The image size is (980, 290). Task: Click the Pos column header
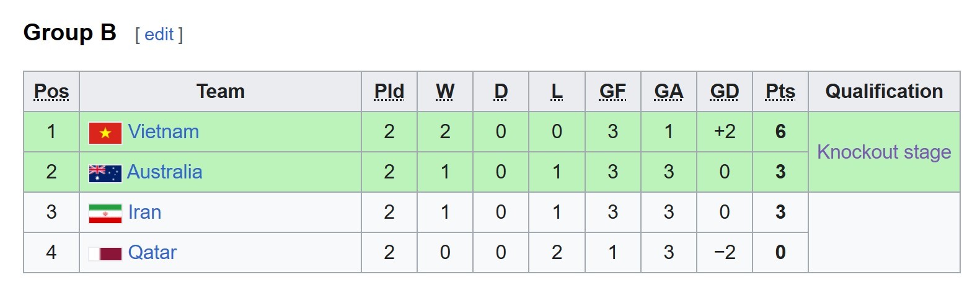[x=51, y=92]
